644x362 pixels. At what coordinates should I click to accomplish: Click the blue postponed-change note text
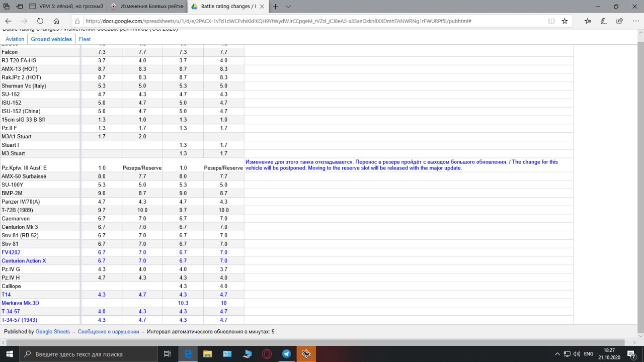click(x=401, y=165)
